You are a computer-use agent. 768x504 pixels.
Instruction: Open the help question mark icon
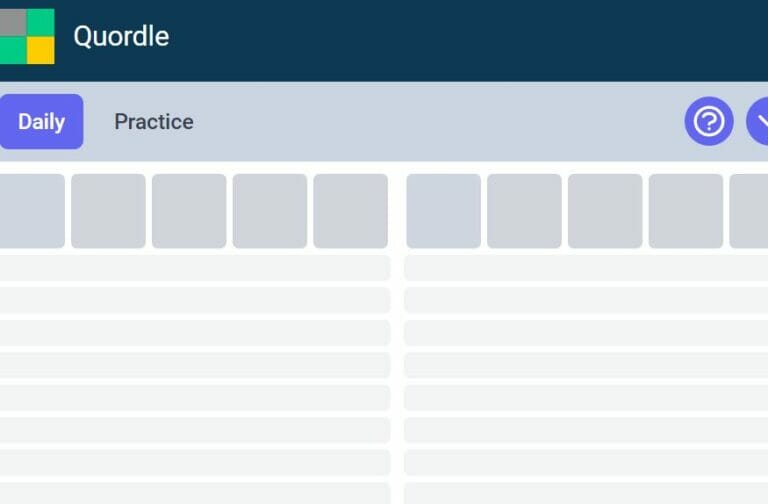[x=709, y=121]
